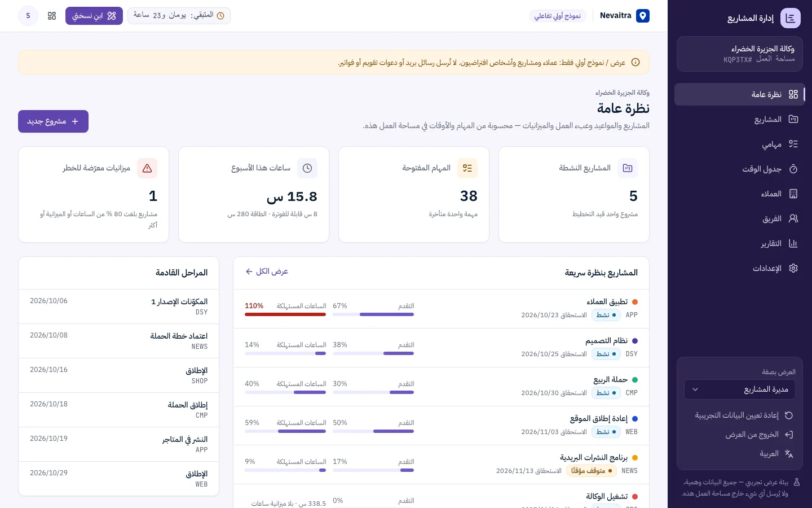Click the الفريق people icon

point(793,218)
